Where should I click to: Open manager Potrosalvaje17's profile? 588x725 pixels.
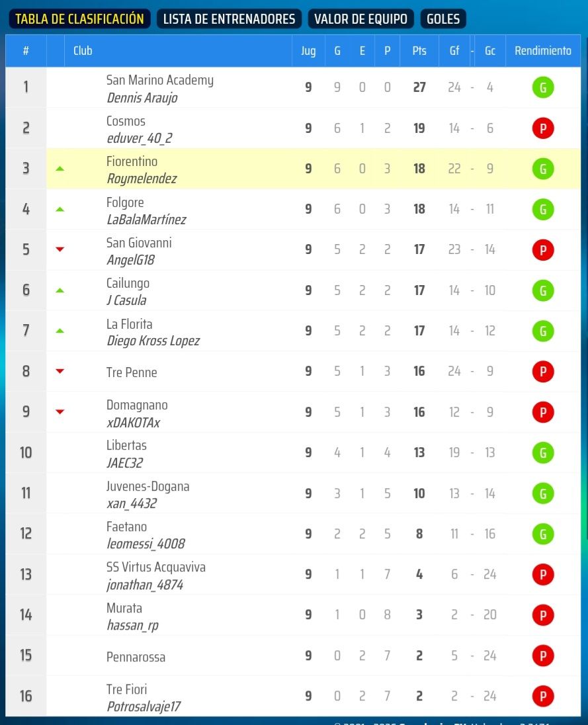pyautogui.click(x=144, y=706)
